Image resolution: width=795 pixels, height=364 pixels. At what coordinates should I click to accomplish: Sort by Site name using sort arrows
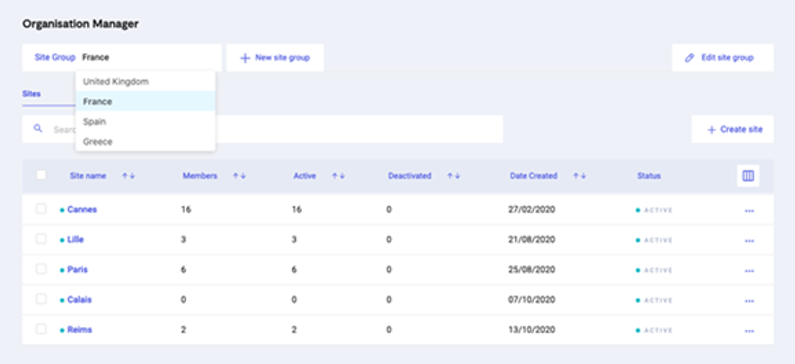click(x=128, y=176)
